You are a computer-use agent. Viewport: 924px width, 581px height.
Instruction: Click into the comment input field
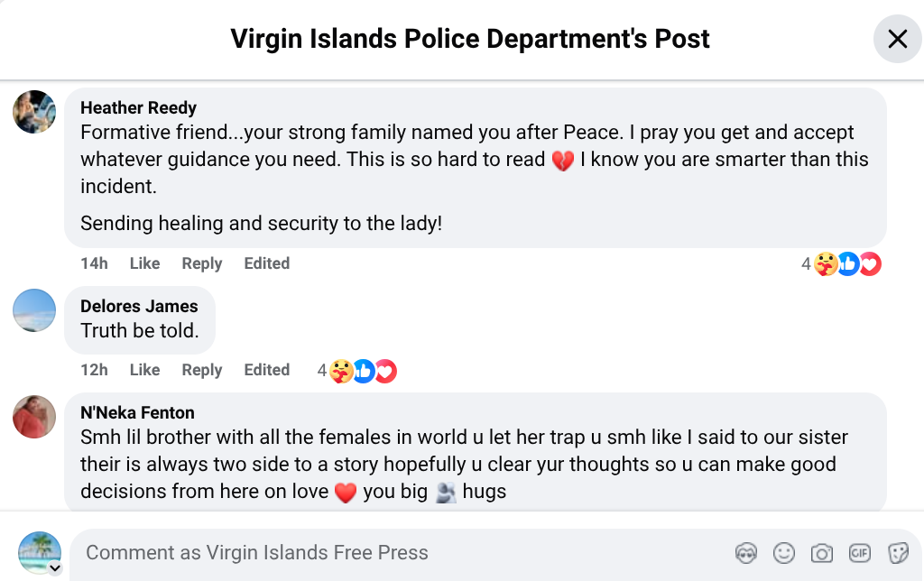coord(397,553)
